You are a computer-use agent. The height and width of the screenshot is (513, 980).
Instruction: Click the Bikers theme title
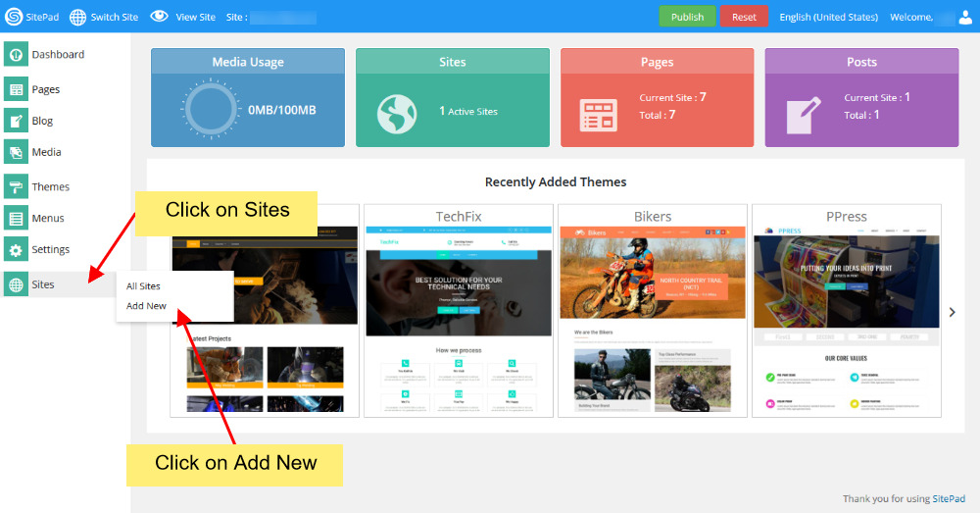click(653, 217)
